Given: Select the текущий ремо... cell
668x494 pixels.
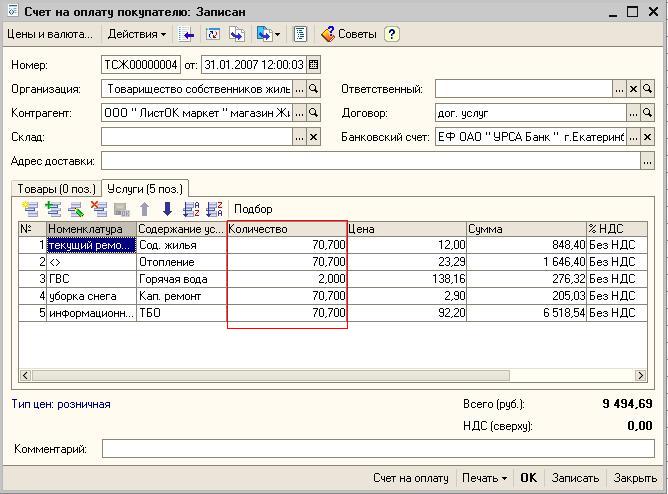Looking at the screenshot, I should point(91,245).
